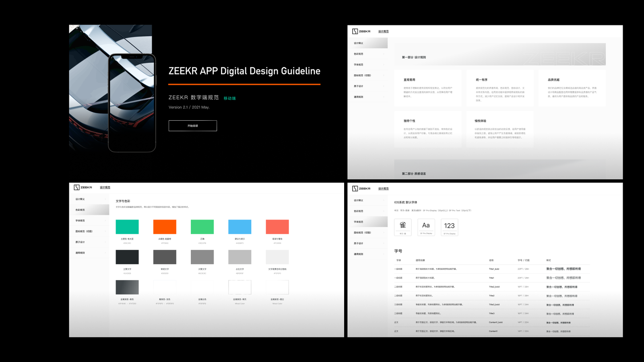Screen dimensions: 644x362
Task: Select the 雀 Chinese font sample tile
Action: tap(402, 227)
